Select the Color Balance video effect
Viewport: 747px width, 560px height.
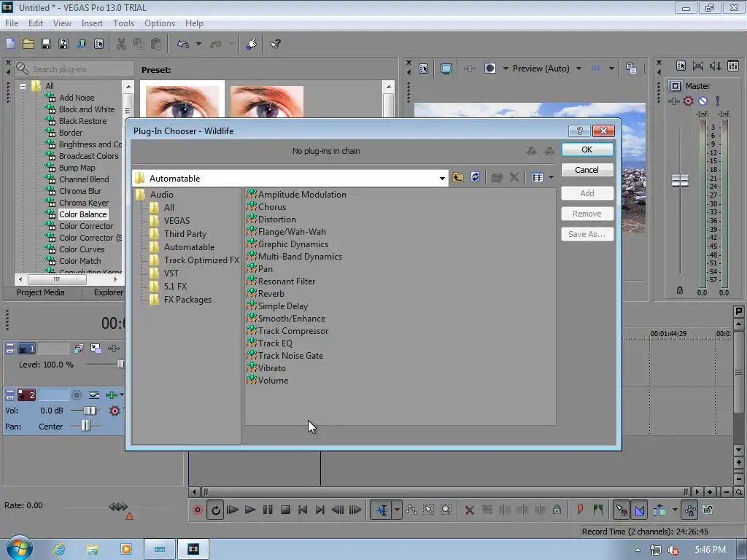[83, 214]
